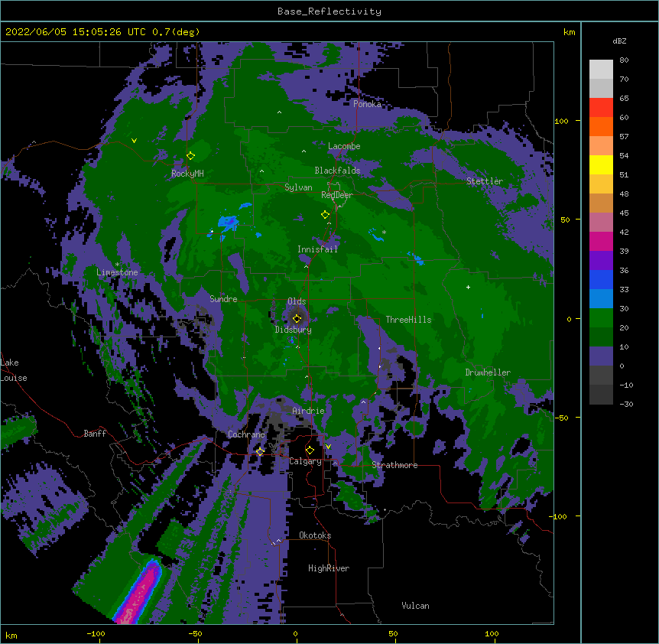Click the Stettler city label
The height and width of the screenshot is (644, 659).
point(485,181)
